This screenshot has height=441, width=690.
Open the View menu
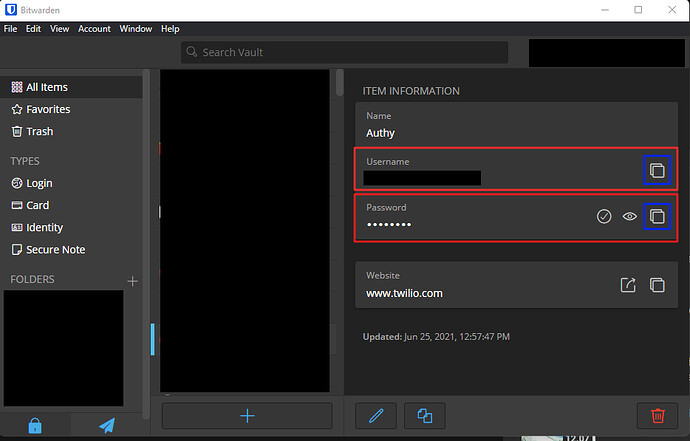(x=59, y=29)
